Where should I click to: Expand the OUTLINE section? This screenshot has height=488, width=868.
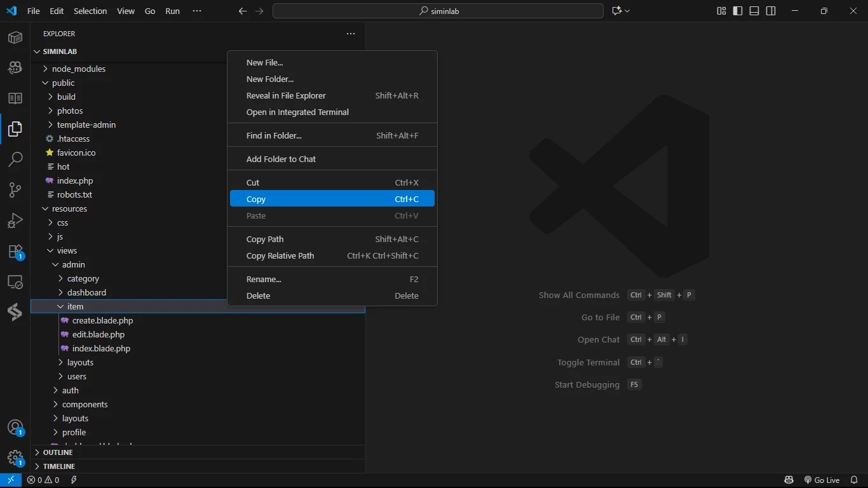tap(58, 452)
